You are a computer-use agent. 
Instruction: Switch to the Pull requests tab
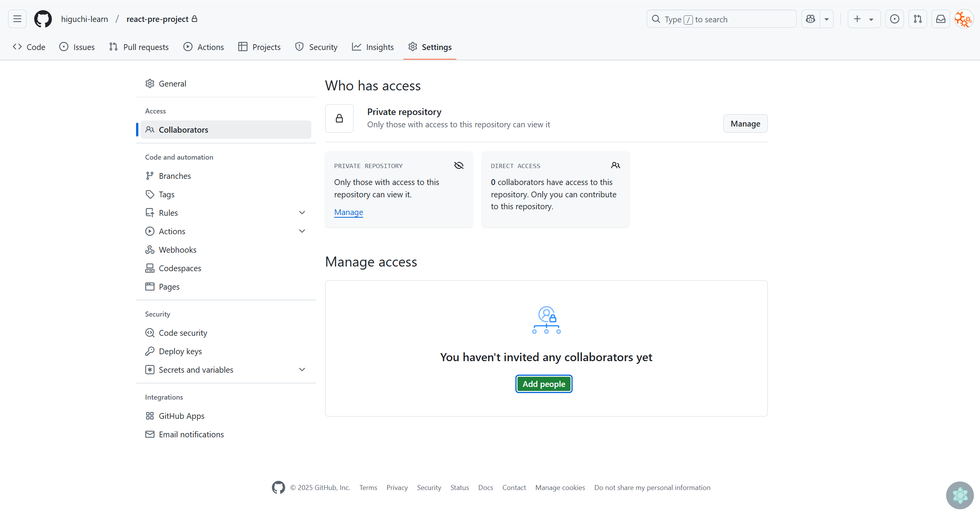pyautogui.click(x=139, y=47)
